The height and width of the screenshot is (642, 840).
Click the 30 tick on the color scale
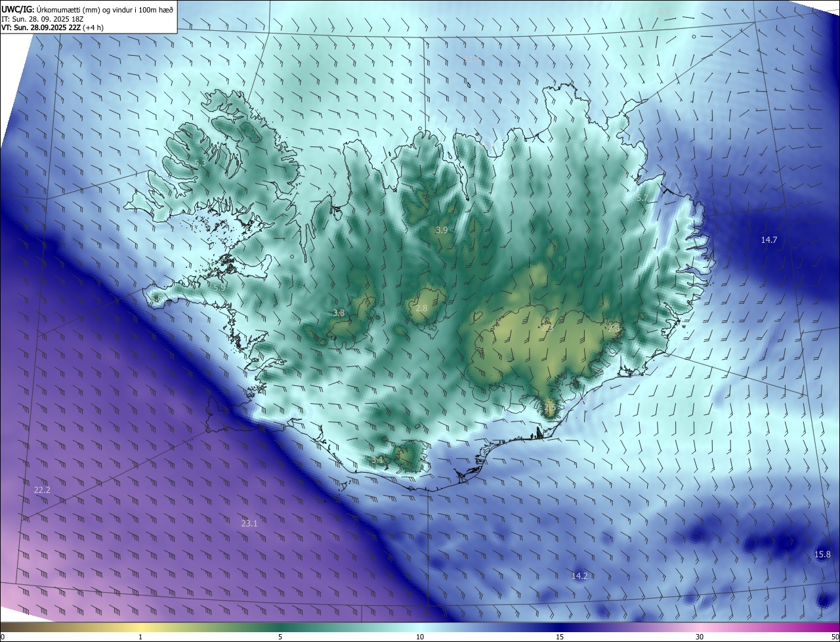(x=700, y=637)
